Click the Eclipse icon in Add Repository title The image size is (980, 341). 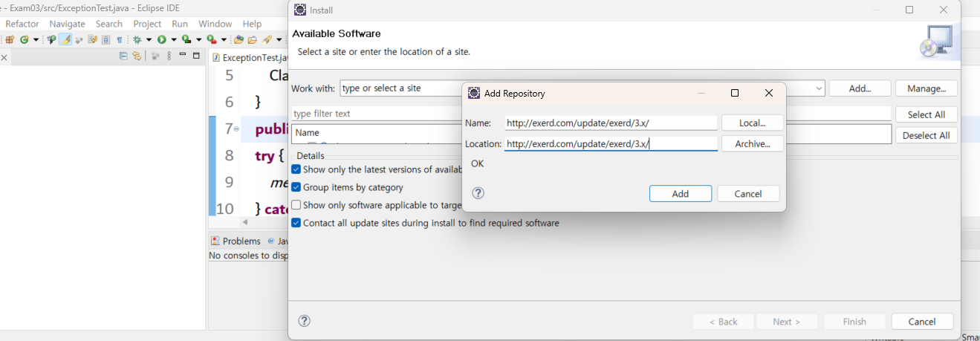pos(473,93)
